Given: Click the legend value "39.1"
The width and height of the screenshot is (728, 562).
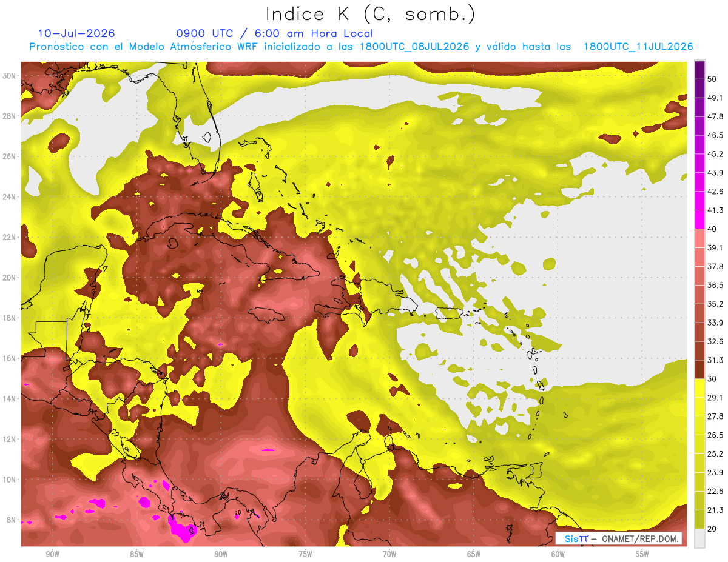Looking at the screenshot, I should coord(715,247).
